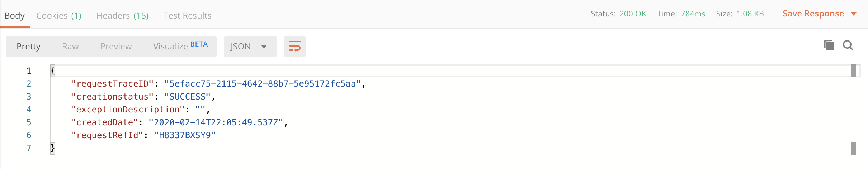View the Test Results tab

click(187, 16)
